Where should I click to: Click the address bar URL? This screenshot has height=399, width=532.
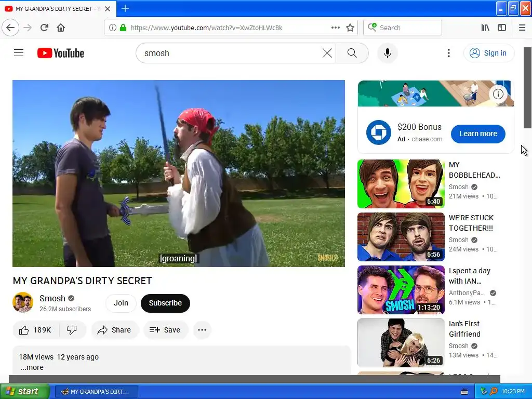click(x=206, y=28)
